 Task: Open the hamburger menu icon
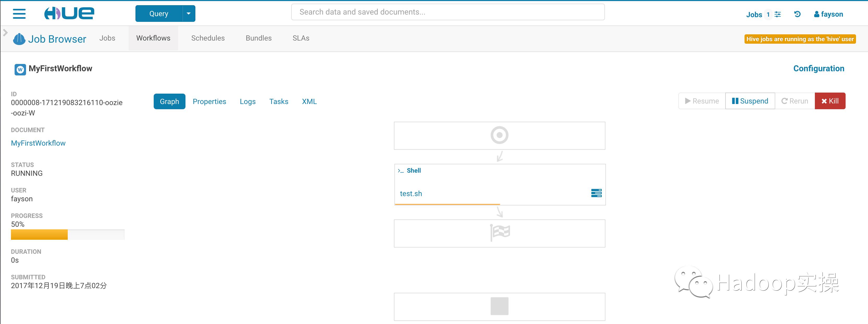pos(19,14)
